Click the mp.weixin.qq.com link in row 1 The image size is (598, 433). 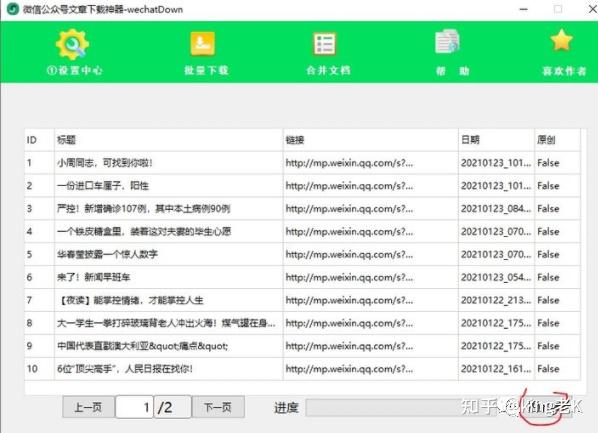click(x=349, y=163)
